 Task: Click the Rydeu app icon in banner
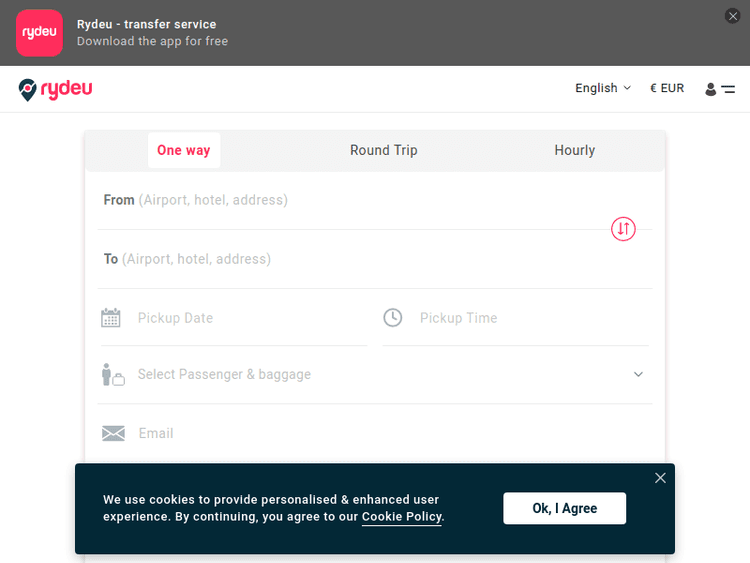[40, 33]
